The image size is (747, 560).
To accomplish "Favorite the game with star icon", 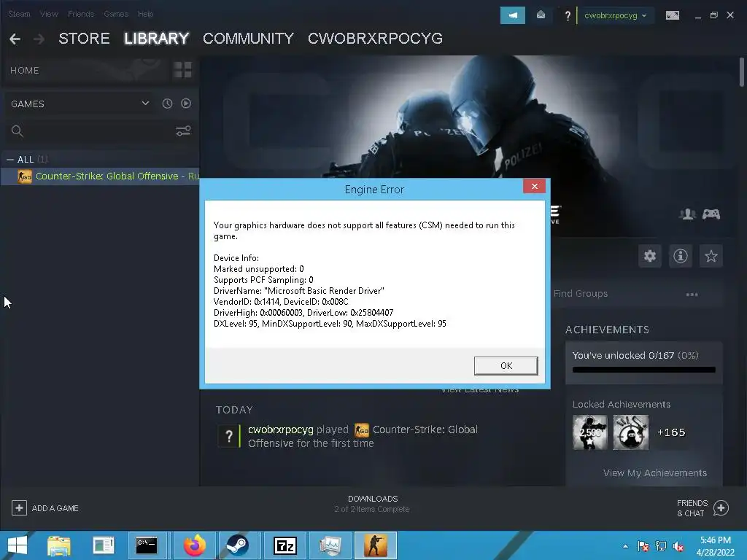I will (x=711, y=256).
